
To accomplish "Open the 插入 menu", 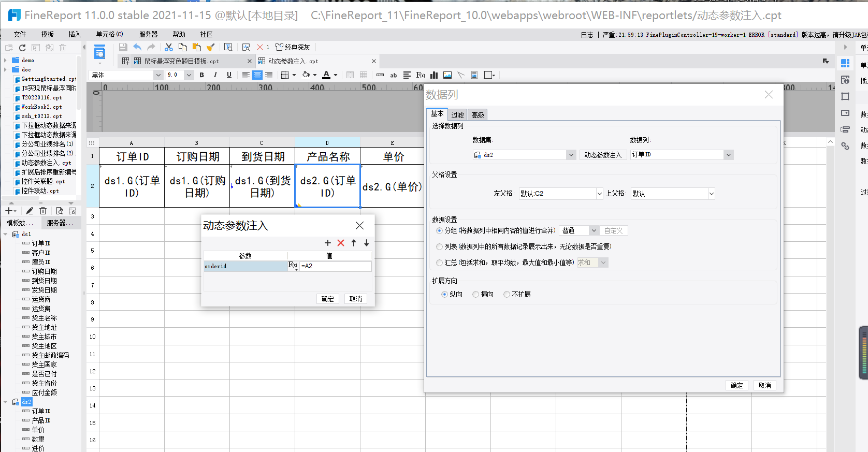I will pyautogui.click(x=75, y=34).
